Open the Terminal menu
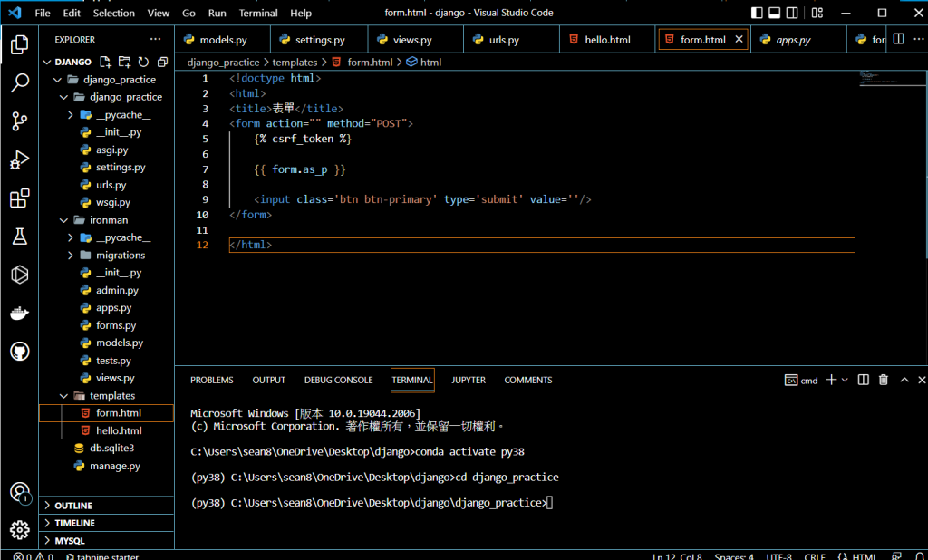This screenshot has height=560, width=928. tap(258, 13)
